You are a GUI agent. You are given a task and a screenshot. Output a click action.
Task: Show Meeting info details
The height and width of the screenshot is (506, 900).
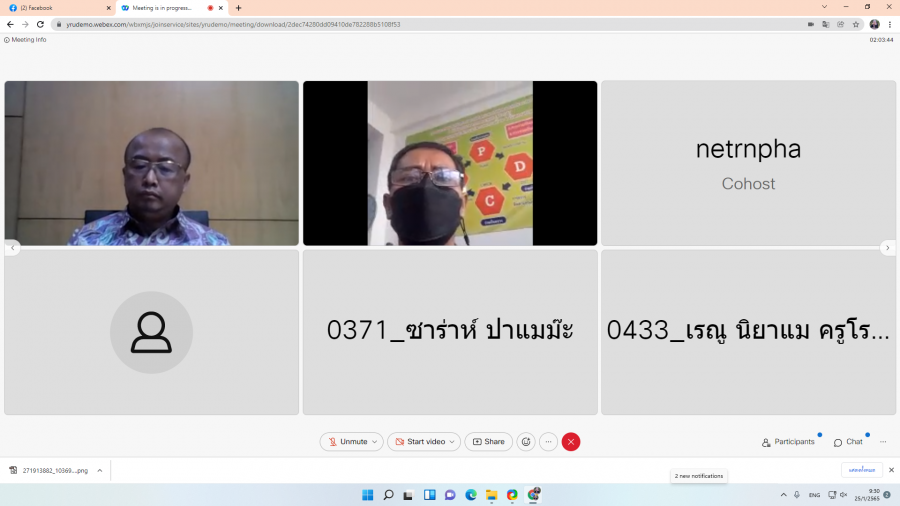coord(26,40)
